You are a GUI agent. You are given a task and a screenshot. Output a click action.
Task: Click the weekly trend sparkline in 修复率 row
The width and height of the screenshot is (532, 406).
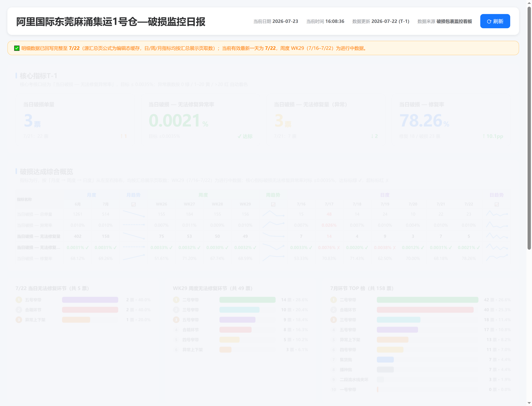coord(273,258)
